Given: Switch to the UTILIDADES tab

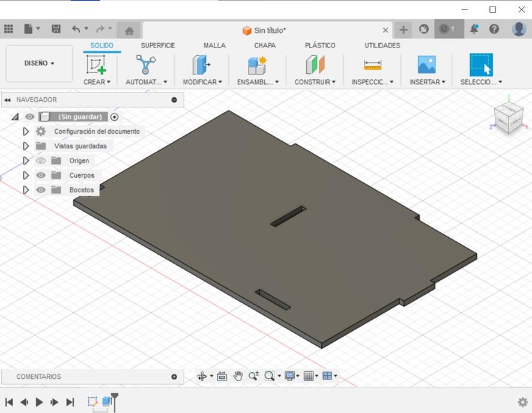Looking at the screenshot, I should (382, 46).
